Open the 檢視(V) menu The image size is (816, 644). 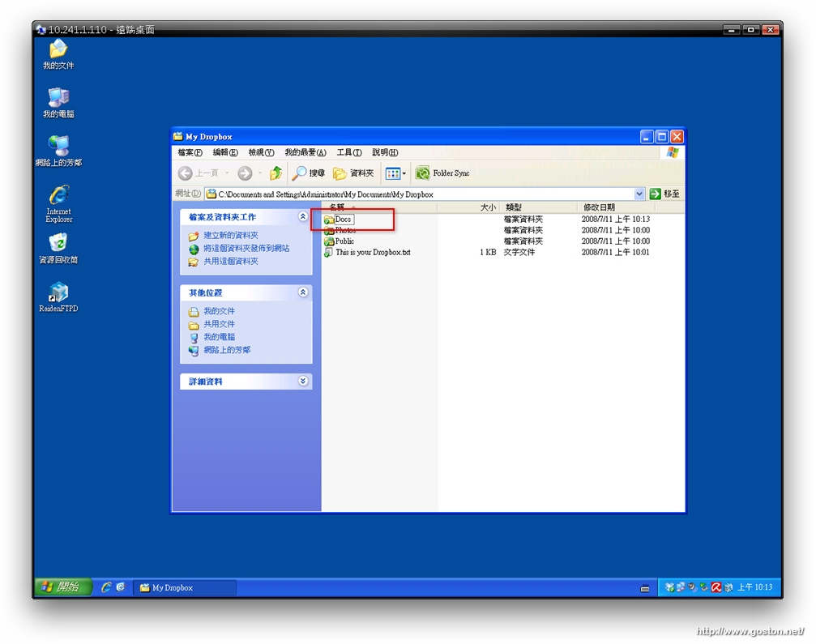point(261,152)
